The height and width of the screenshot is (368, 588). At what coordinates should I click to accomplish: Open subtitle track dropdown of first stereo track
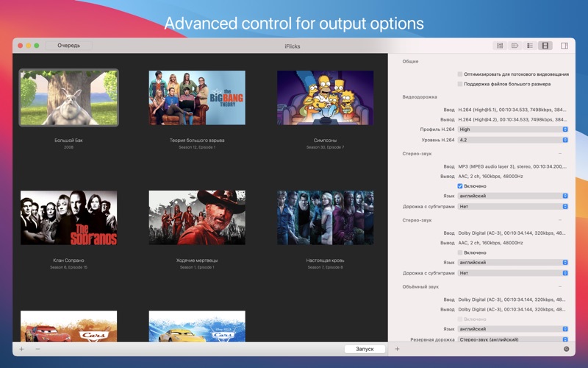512,206
